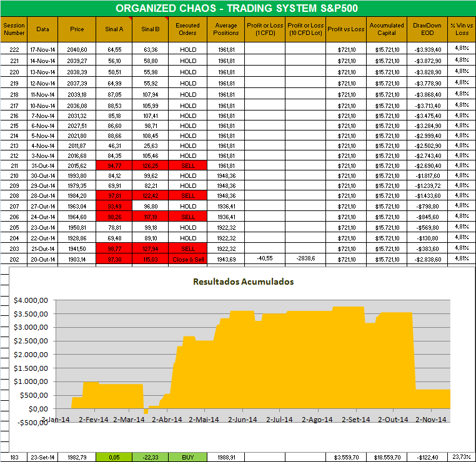Click Sinal B value '108,45'
Image resolution: width=476 pixels, height=462 pixels.
151,135
